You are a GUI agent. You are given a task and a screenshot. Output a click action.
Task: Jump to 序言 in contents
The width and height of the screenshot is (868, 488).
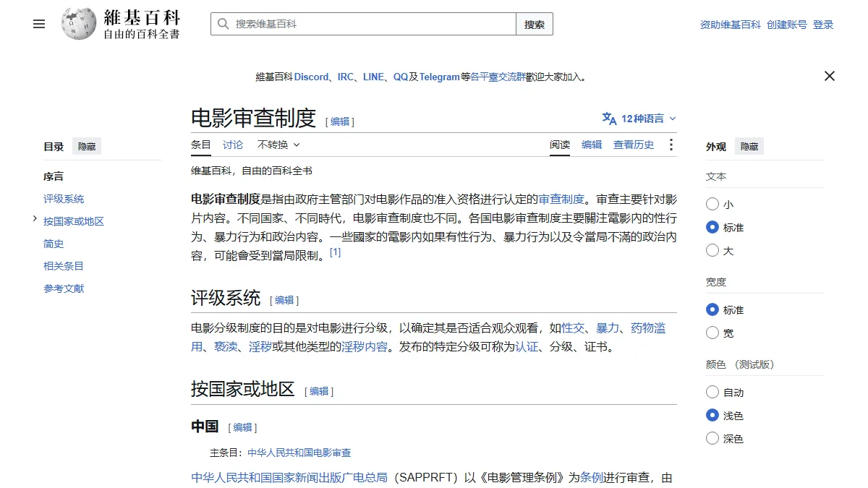click(54, 176)
